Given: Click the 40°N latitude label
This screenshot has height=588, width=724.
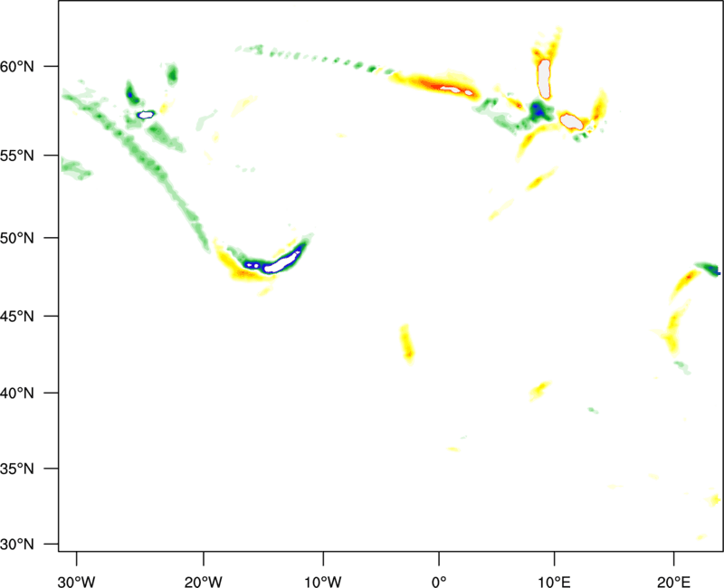Looking at the screenshot, I should 17,393.
